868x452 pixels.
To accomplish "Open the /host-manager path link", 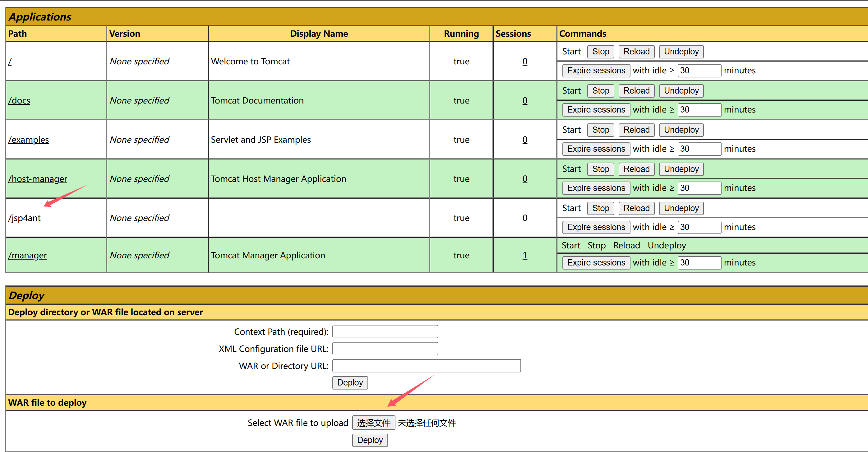I will (38, 178).
